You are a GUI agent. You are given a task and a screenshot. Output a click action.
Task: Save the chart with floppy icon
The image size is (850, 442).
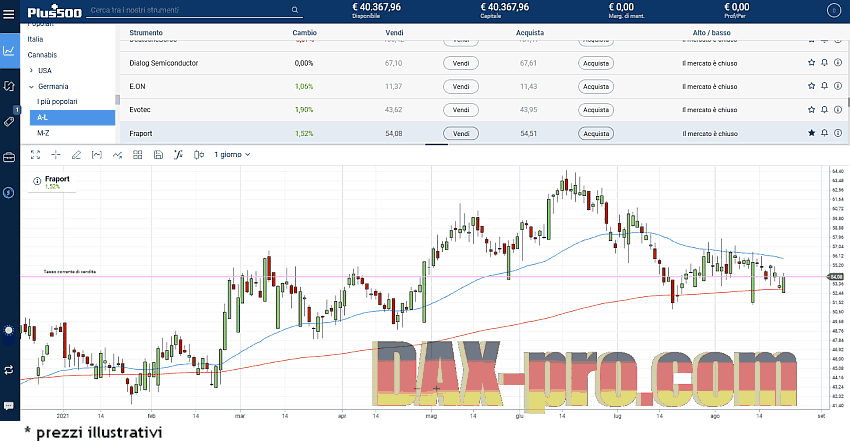[158, 155]
